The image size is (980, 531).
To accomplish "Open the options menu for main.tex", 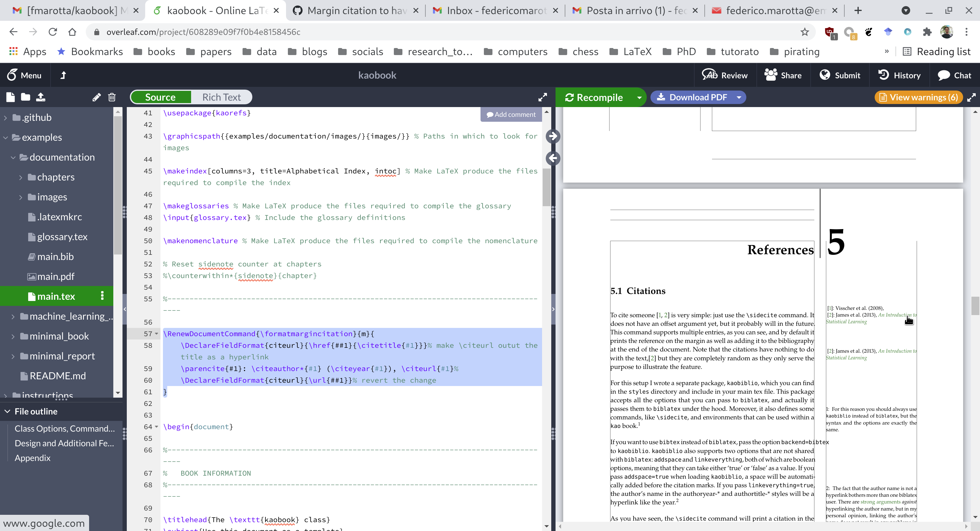I will pos(102,296).
